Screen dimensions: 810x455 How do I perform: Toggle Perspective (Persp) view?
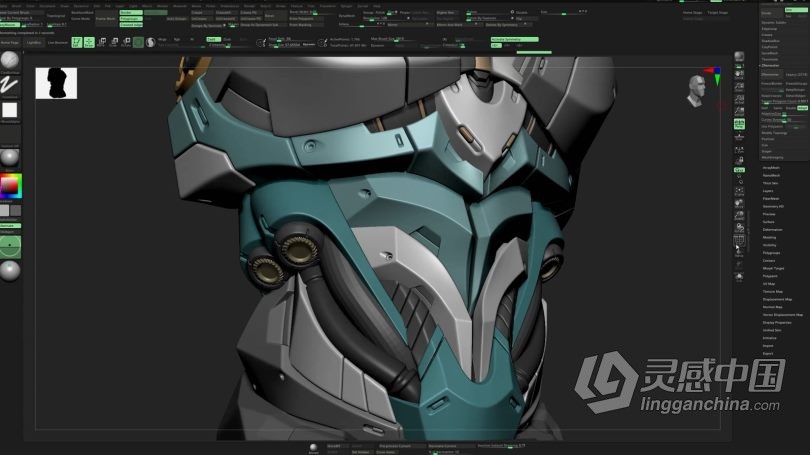tap(739, 124)
